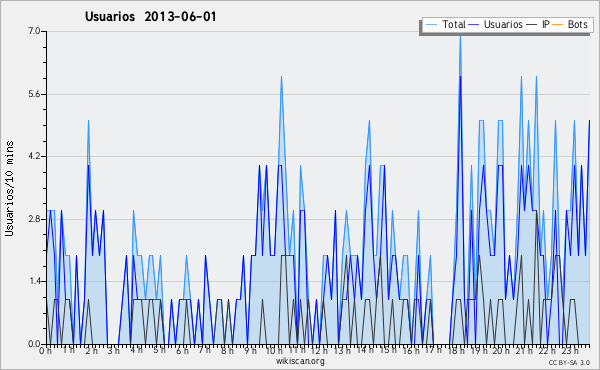Screen dimensions: 600x370
Task: Click the y-axis value '4.2'
Action: (34, 156)
